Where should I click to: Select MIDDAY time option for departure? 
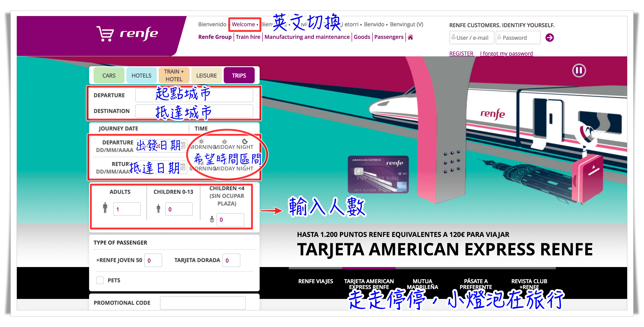[x=223, y=145]
